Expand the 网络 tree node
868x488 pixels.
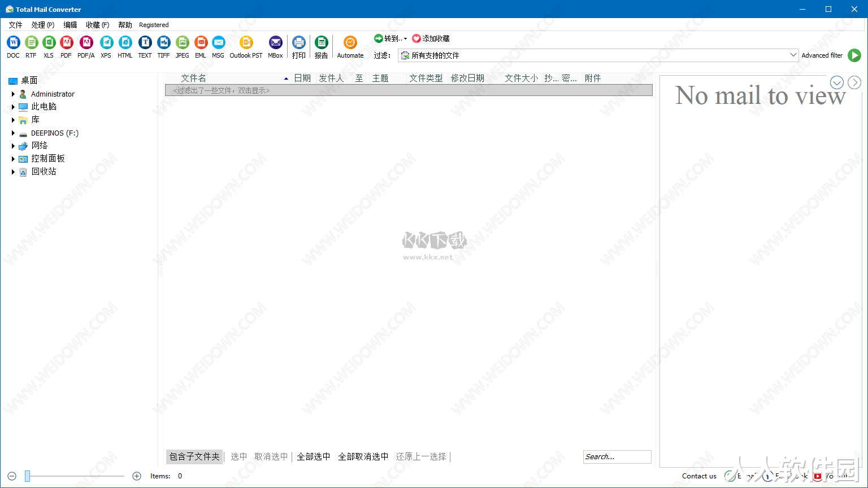pos(13,146)
